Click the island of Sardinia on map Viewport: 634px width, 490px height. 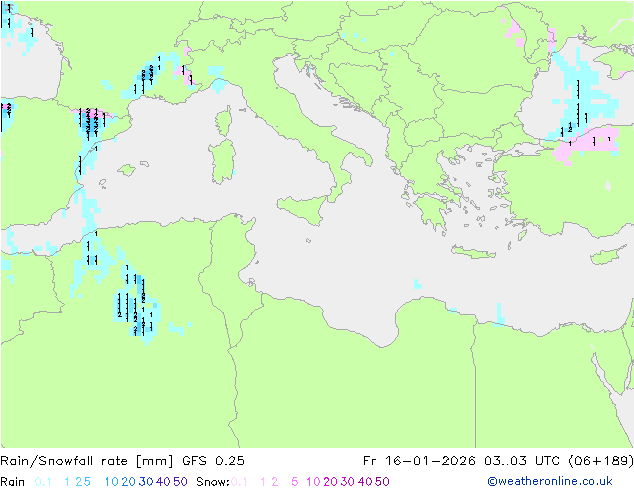click(222, 162)
